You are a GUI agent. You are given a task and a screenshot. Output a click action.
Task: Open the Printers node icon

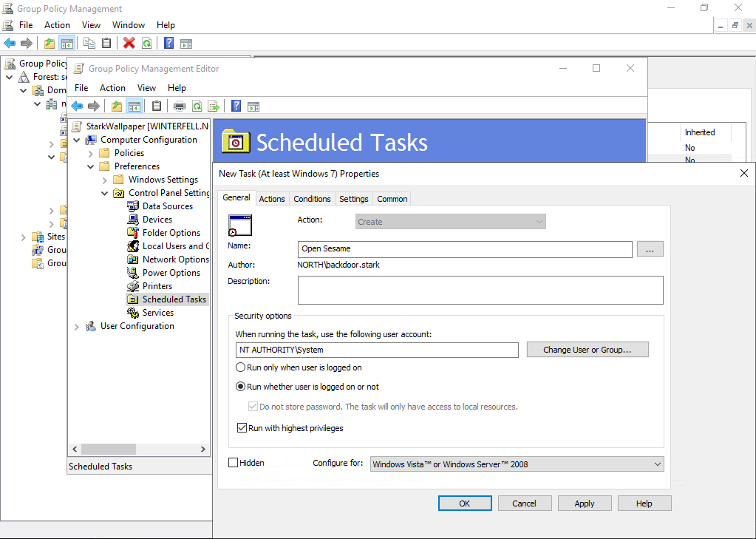tap(133, 286)
